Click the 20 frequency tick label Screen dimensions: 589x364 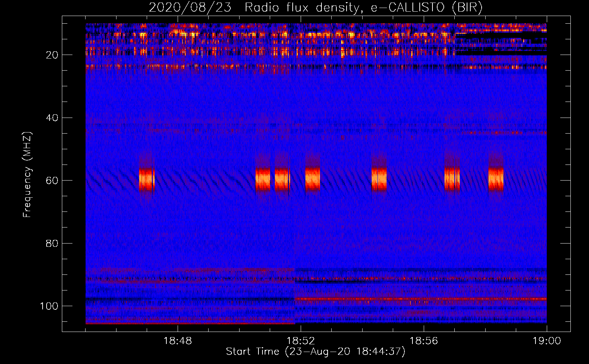coord(52,55)
